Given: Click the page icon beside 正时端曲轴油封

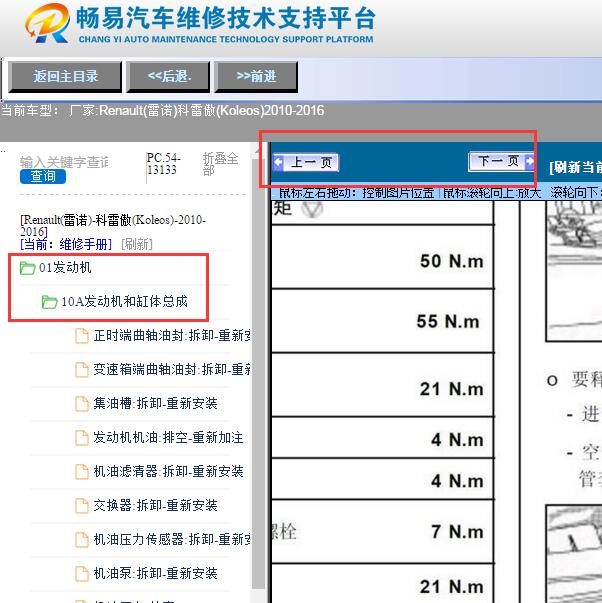Looking at the screenshot, I should point(82,336).
